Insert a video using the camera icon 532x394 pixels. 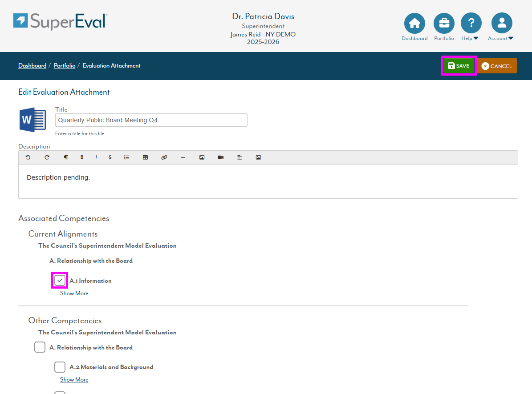[220, 157]
